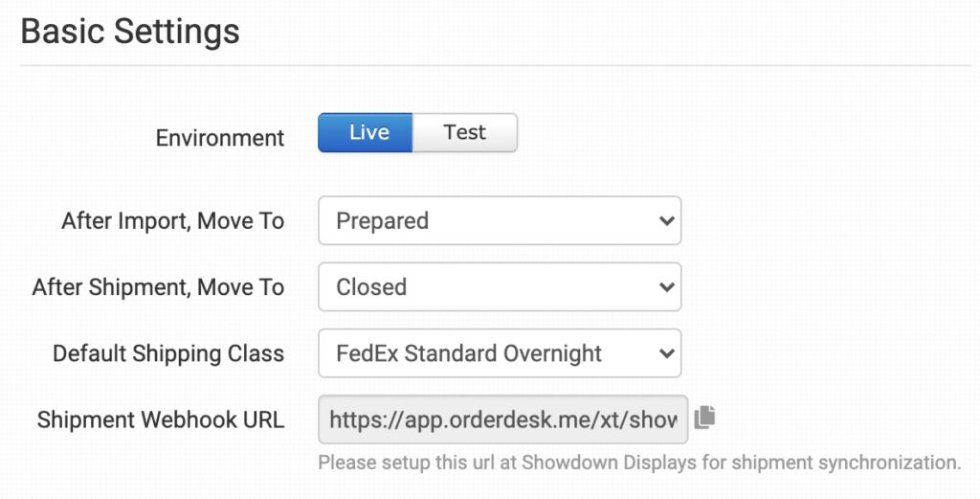Click the Basic Settings heading
Screen dimensions: 980x499
(130, 32)
